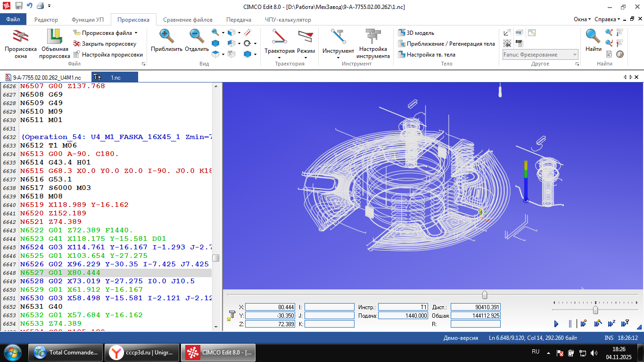Click the simulation speed slider handle
This screenshot has width=644, height=362.
point(595,310)
